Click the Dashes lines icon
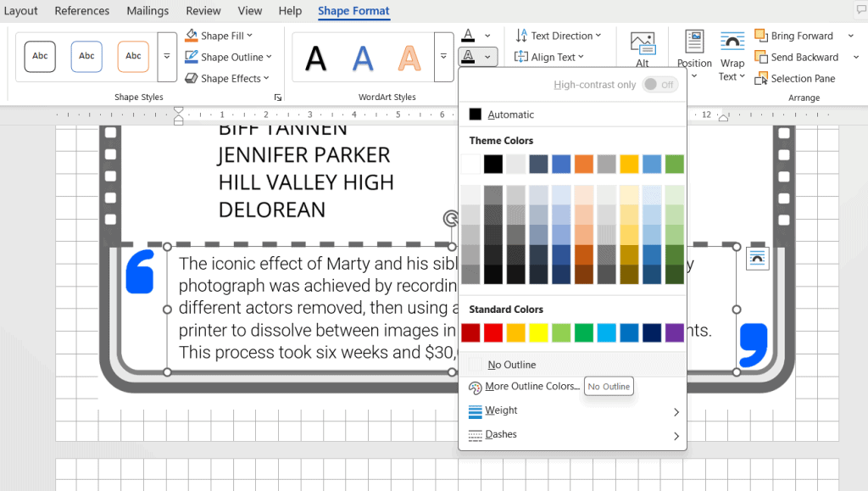The width and height of the screenshot is (868, 491). point(475,436)
